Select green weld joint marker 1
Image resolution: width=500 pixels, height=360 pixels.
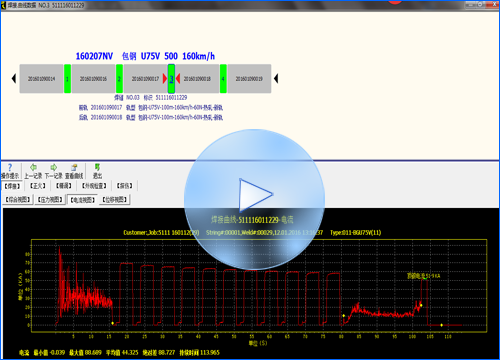tap(67, 79)
